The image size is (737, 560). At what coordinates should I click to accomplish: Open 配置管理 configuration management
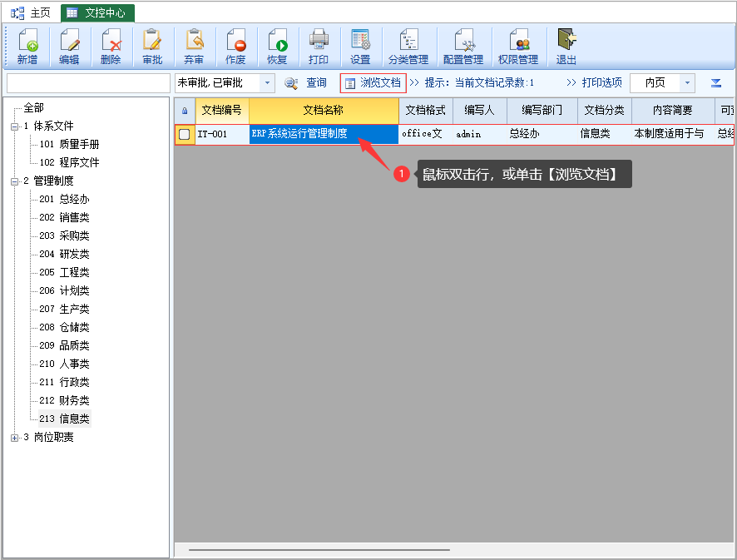click(463, 46)
